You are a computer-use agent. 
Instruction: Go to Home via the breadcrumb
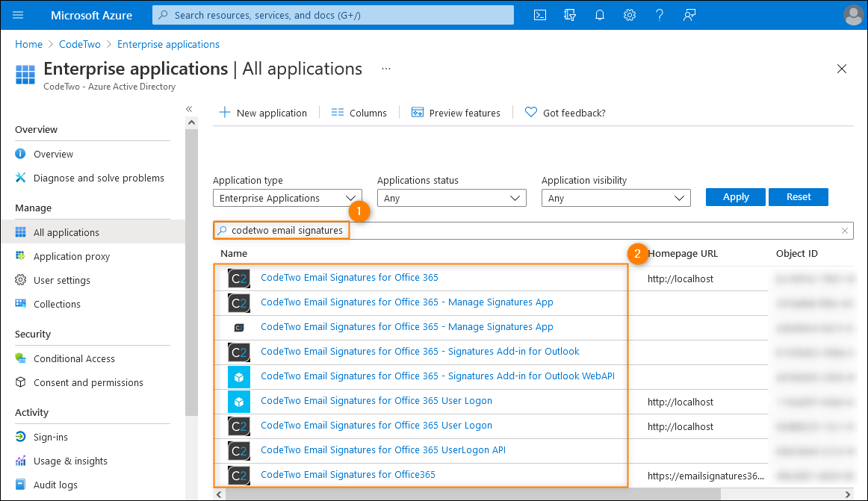[29, 44]
